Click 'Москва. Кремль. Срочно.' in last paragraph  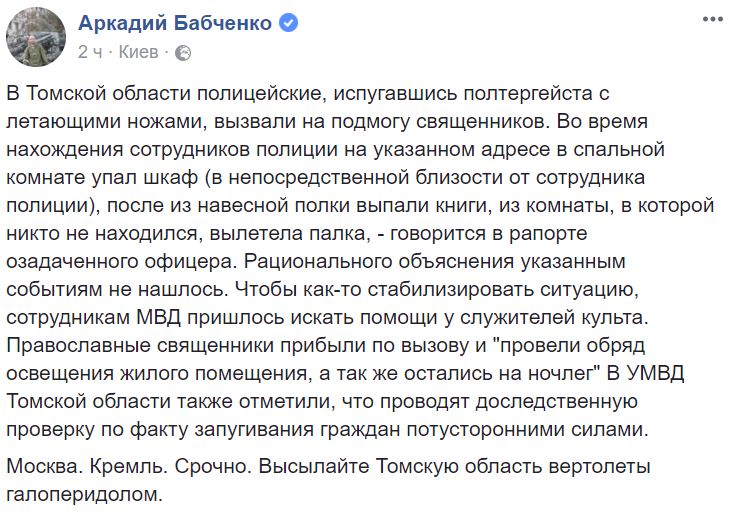pyautogui.click(x=129, y=466)
